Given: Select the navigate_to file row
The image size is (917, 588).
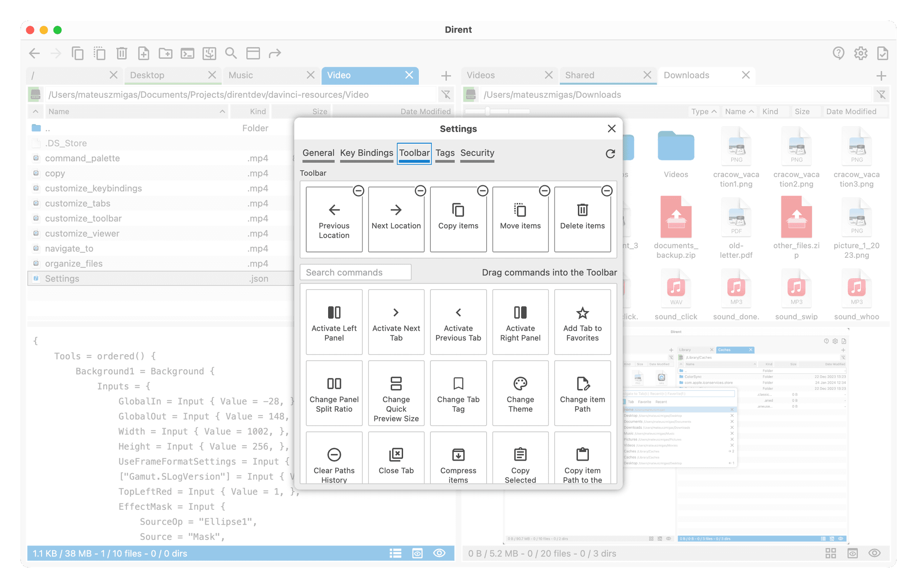Looking at the screenshot, I should click(160, 248).
